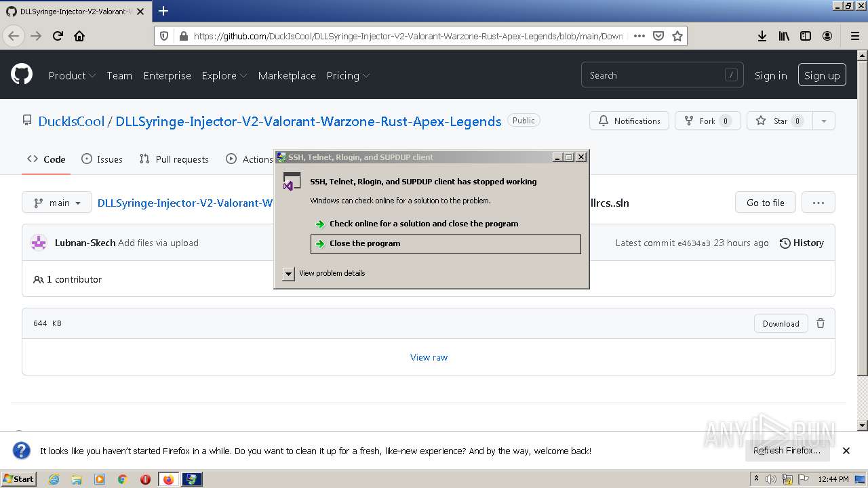
Task: Open Firefox hamburger menu
Action: (x=854, y=36)
